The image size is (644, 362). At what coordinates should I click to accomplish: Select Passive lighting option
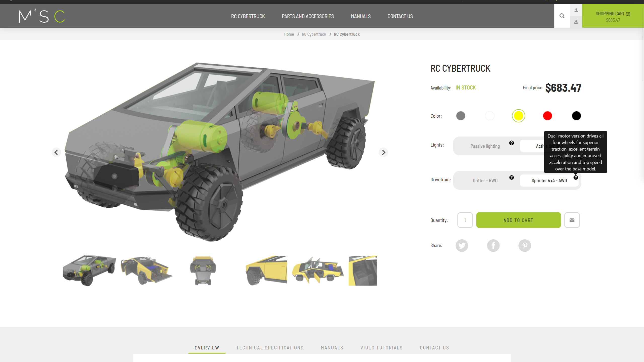485,146
